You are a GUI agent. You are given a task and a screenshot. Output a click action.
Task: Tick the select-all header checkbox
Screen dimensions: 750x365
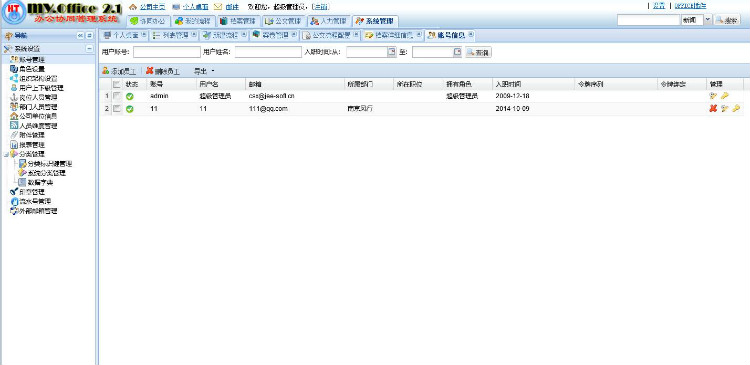[x=117, y=84]
